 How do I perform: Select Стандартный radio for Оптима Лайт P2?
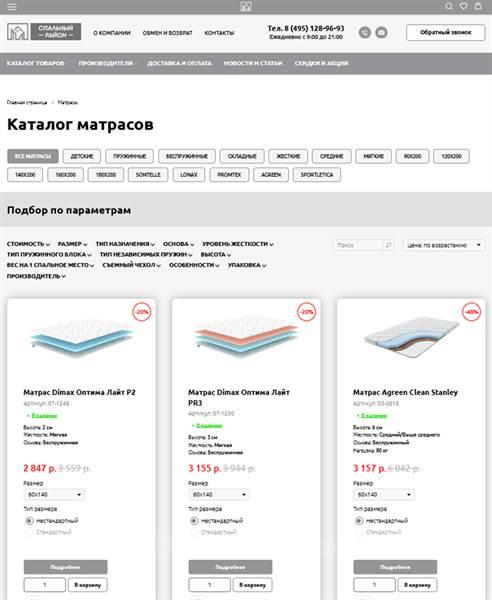click(29, 532)
